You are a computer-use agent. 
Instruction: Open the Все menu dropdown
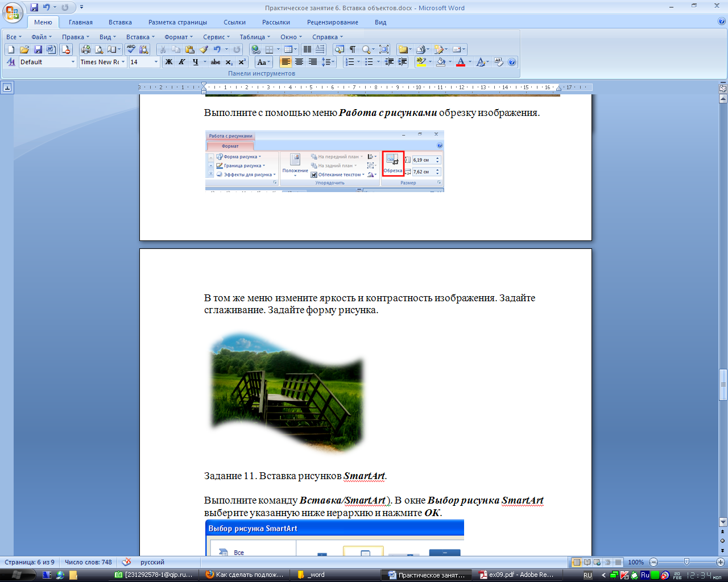point(14,37)
